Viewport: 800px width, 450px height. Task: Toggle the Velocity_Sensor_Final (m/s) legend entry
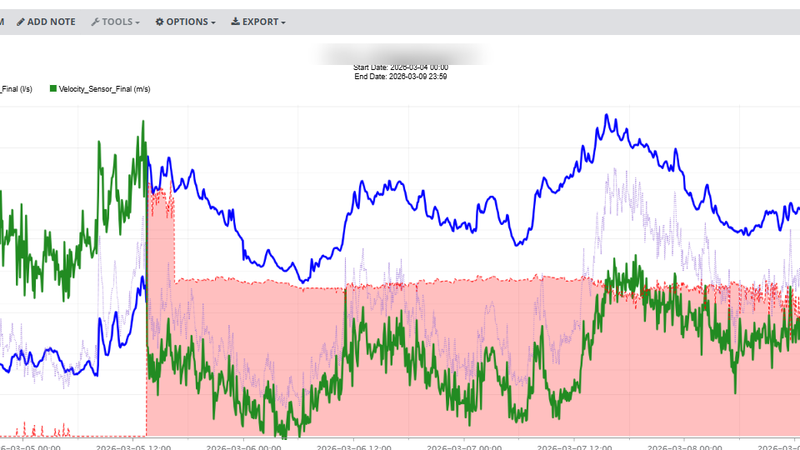click(x=100, y=89)
